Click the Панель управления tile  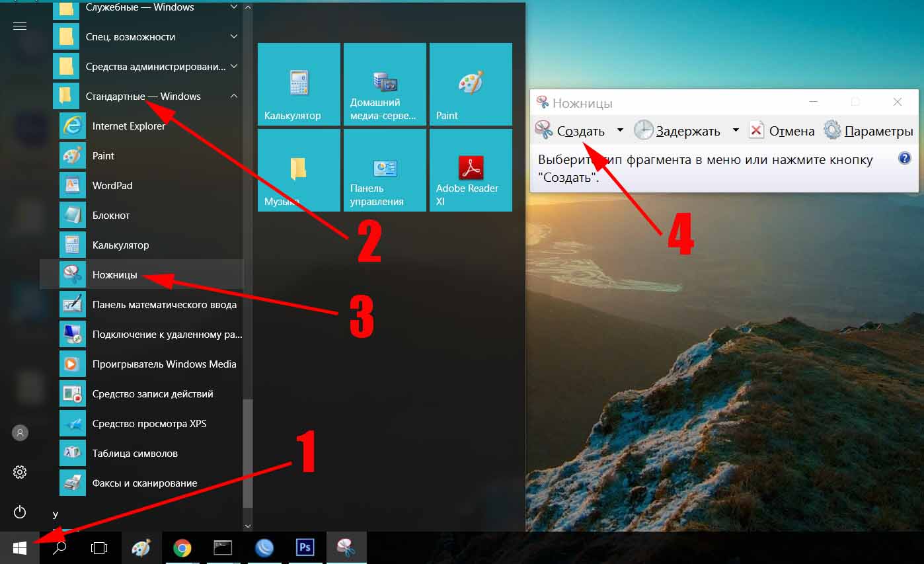pos(385,170)
